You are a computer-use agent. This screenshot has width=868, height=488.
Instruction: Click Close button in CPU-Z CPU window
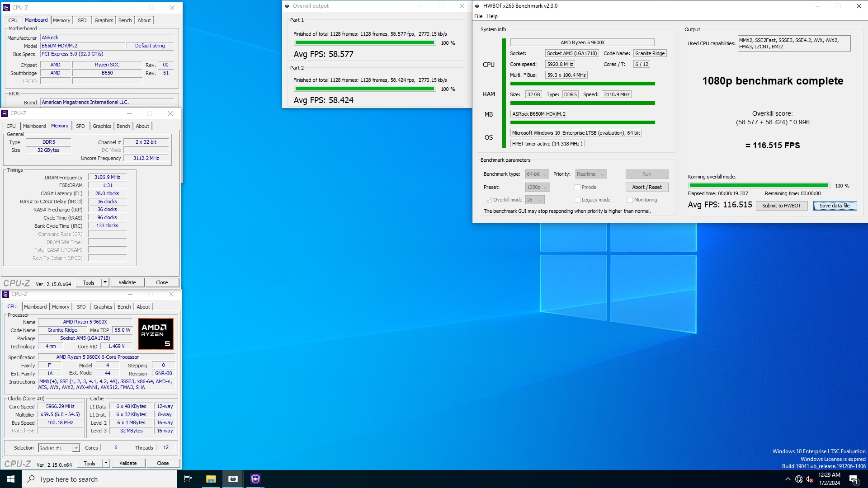pyautogui.click(x=163, y=463)
